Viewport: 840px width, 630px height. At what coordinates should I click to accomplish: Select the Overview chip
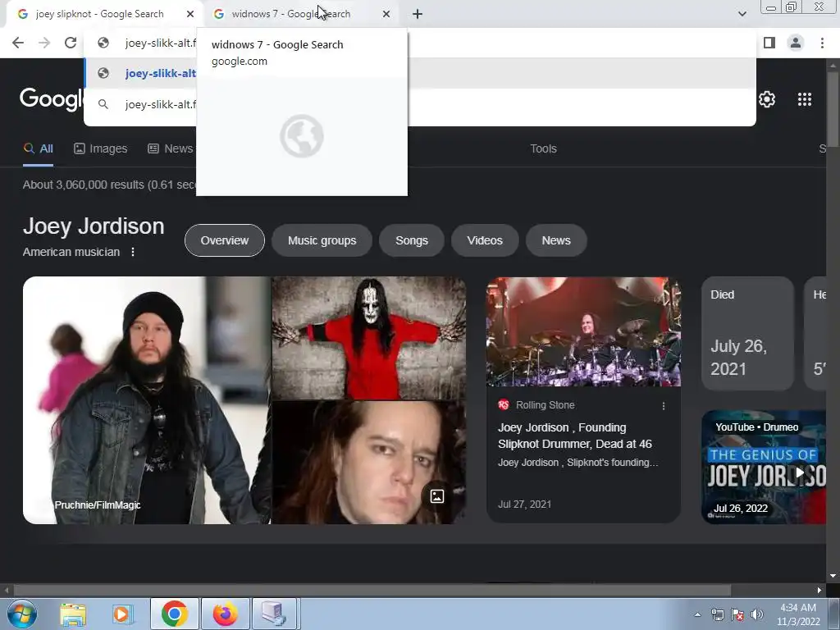click(x=225, y=240)
